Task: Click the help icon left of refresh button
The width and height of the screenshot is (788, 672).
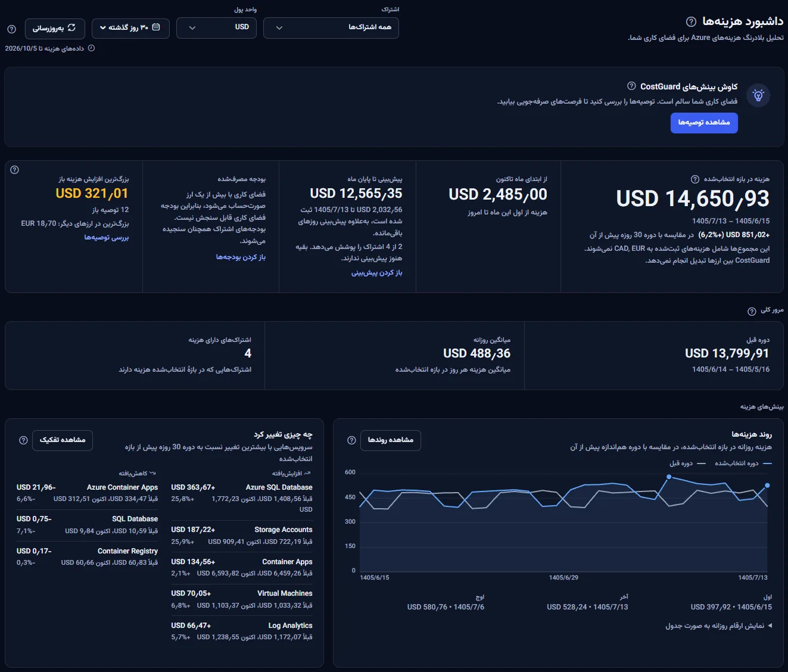Action: pos(11,29)
